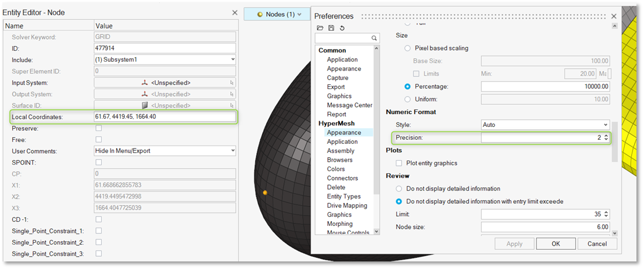Expand the User Comments dropdown
Screen dimensions: 644x269
tap(165, 151)
